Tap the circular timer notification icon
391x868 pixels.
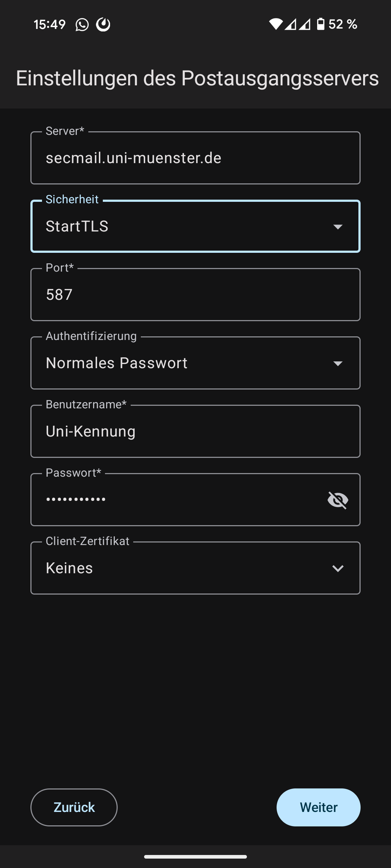(103, 25)
